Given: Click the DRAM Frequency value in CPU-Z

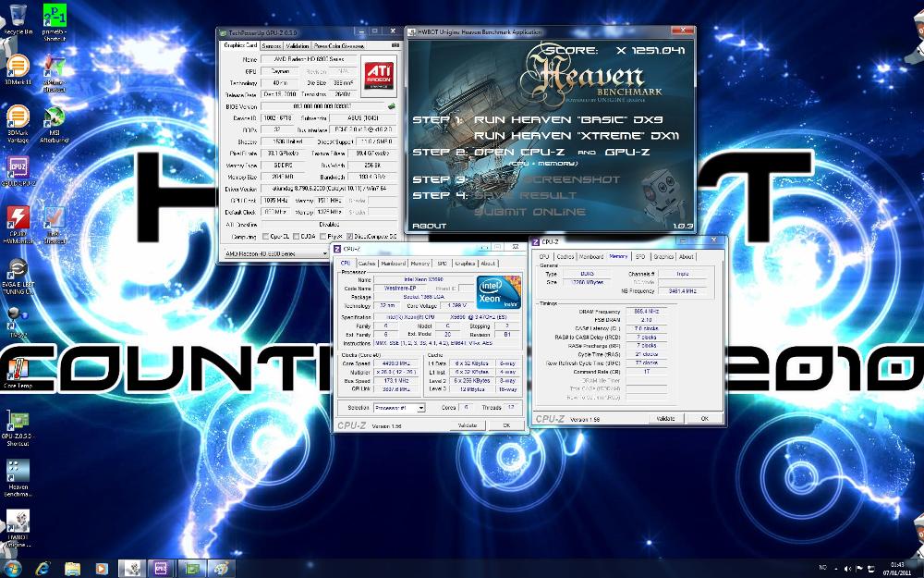Looking at the screenshot, I should point(647,311).
